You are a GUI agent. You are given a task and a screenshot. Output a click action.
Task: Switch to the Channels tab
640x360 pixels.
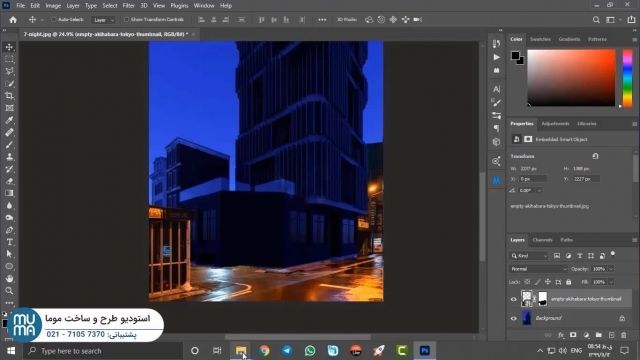click(542, 240)
